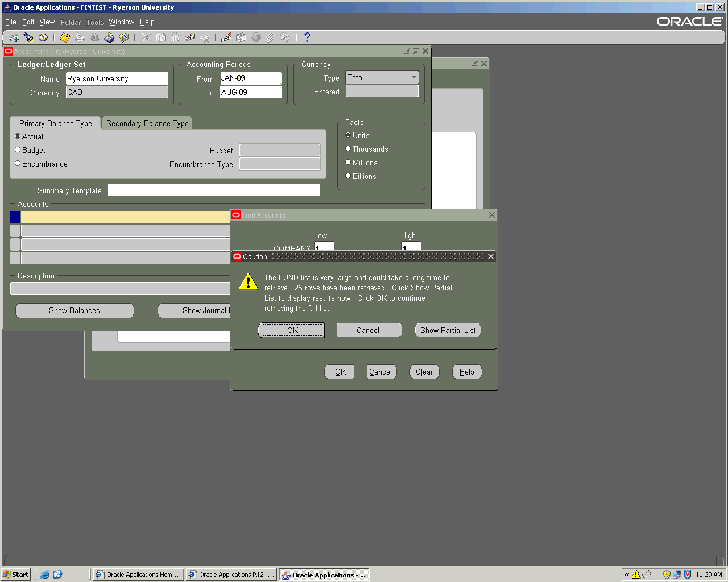The width and height of the screenshot is (728, 582).
Task: Click the Close Form folder icon
Action: [124, 38]
